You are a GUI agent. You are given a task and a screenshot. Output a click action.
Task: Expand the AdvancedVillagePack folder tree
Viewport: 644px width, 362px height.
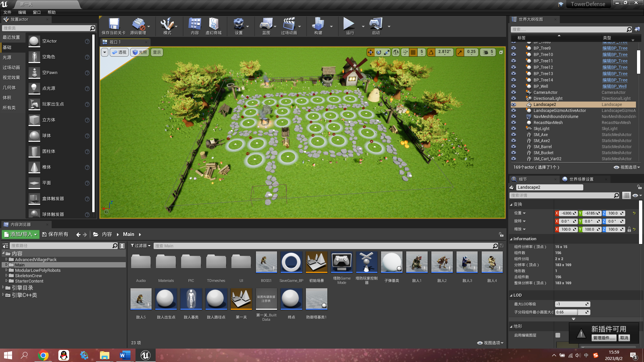tap(6, 259)
